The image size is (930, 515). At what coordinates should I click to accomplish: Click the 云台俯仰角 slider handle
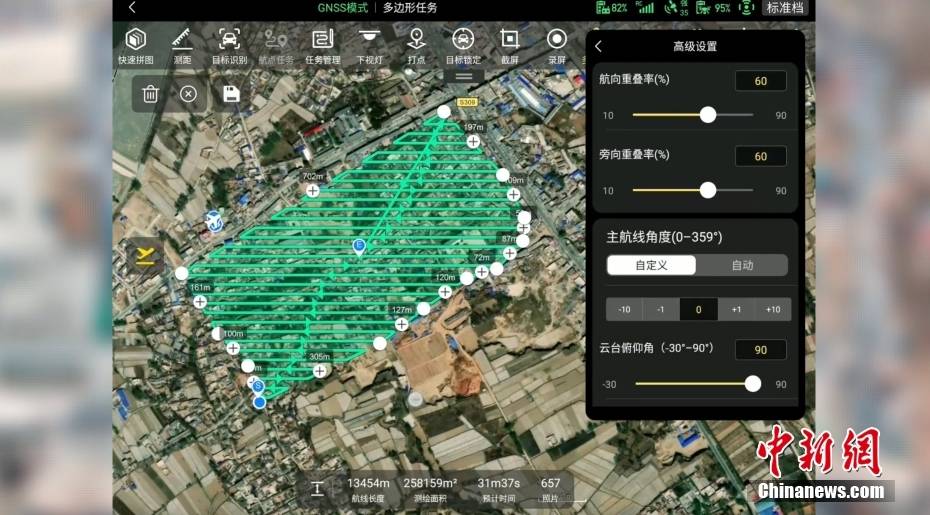pyautogui.click(x=753, y=384)
